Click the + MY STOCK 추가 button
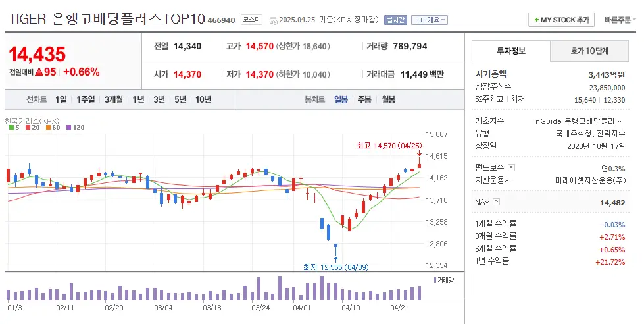 pos(560,20)
